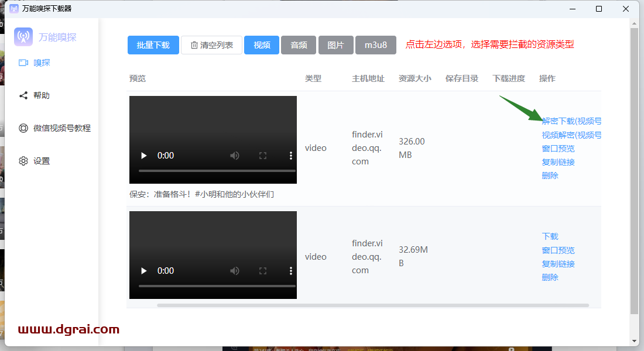Click the 万能嗅探 app logo
The width and height of the screenshot is (644, 351).
[23, 37]
